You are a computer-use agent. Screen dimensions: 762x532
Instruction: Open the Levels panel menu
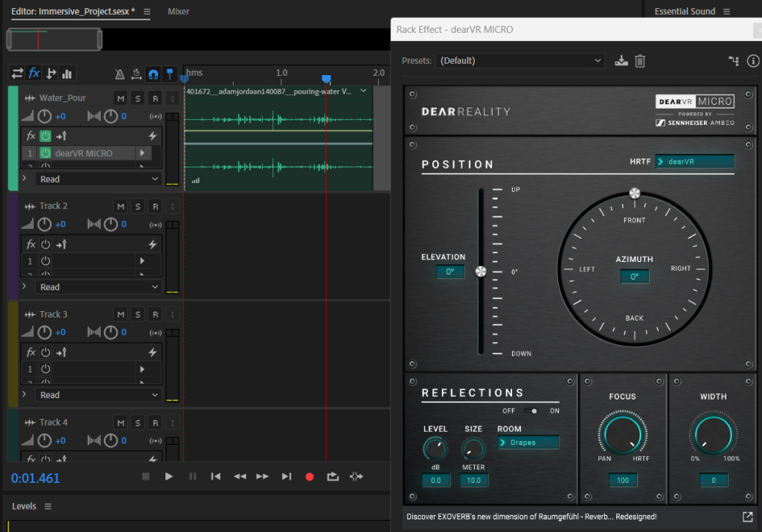[x=48, y=506]
